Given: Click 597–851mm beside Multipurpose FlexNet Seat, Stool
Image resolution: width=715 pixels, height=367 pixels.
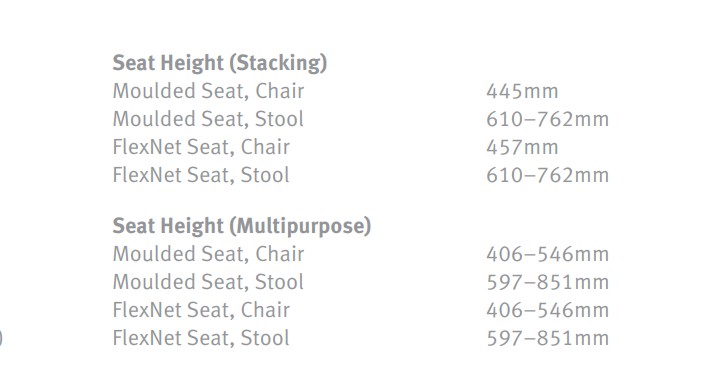Looking at the screenshot, I should 548,339.
